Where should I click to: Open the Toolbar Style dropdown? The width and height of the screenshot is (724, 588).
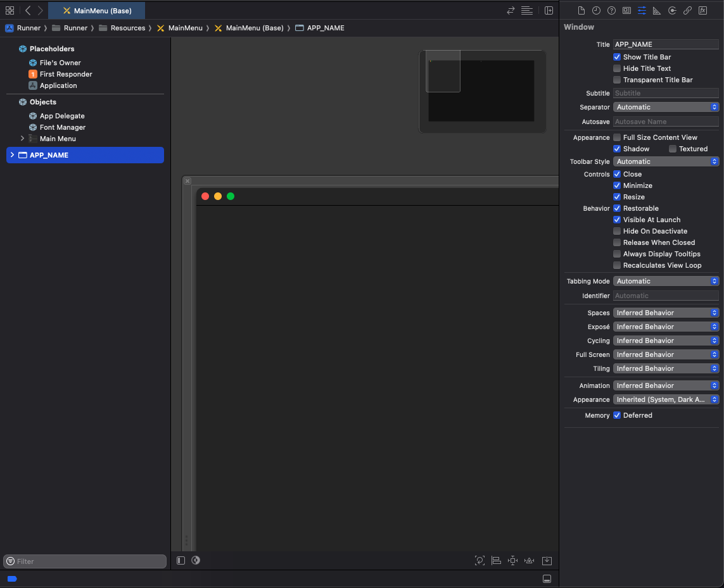666,161
